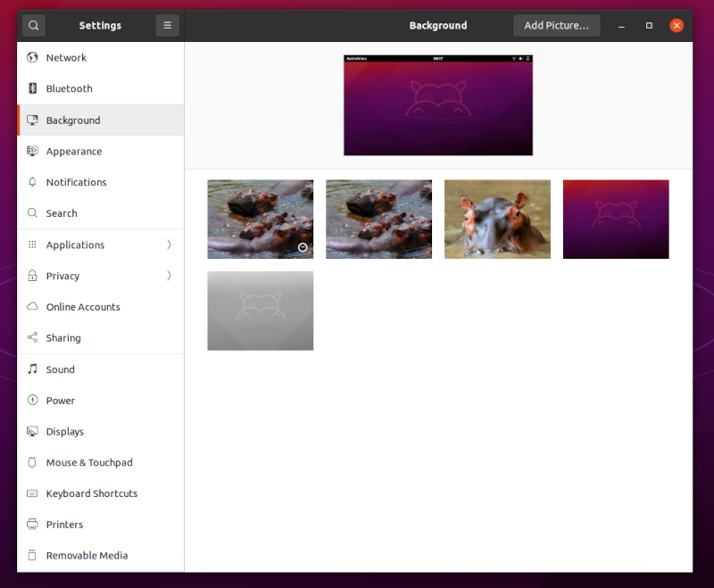
Task: Click the Bluetooth icon in sidebar
Action: coord(32,89)
